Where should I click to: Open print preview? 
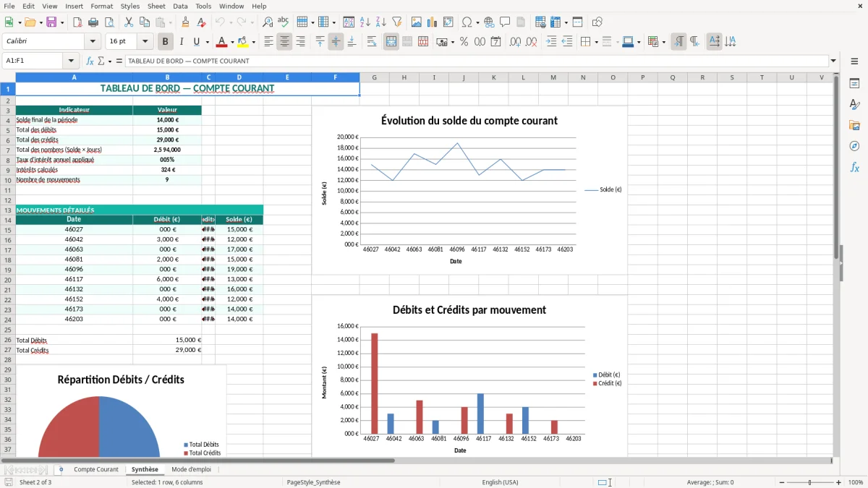[109, 22]
